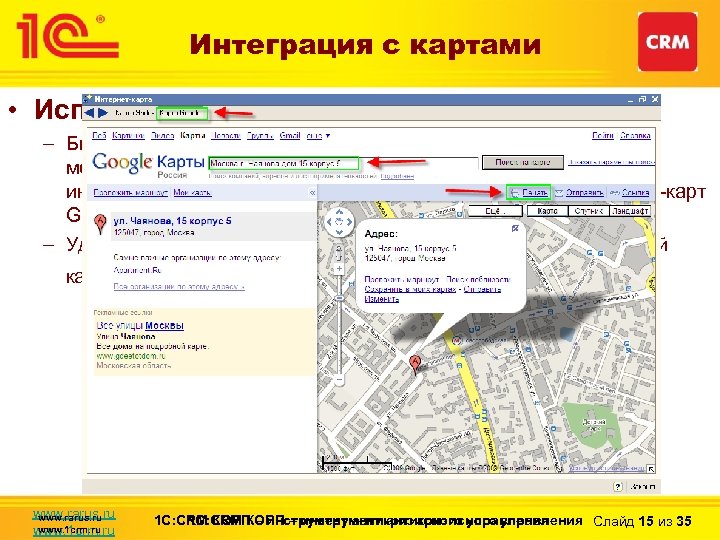The image size is (720, 540).
Task: Click the Ссылка link above the map
Action: point(636,192)
